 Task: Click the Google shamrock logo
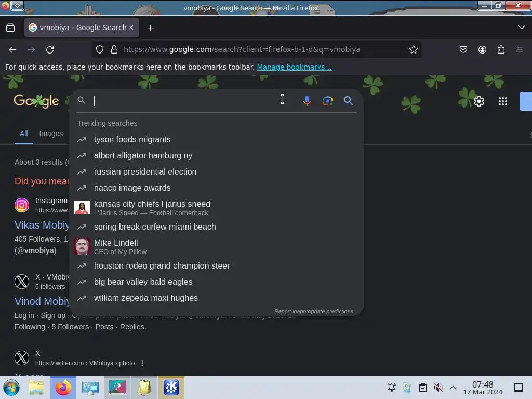click(36, 101)
